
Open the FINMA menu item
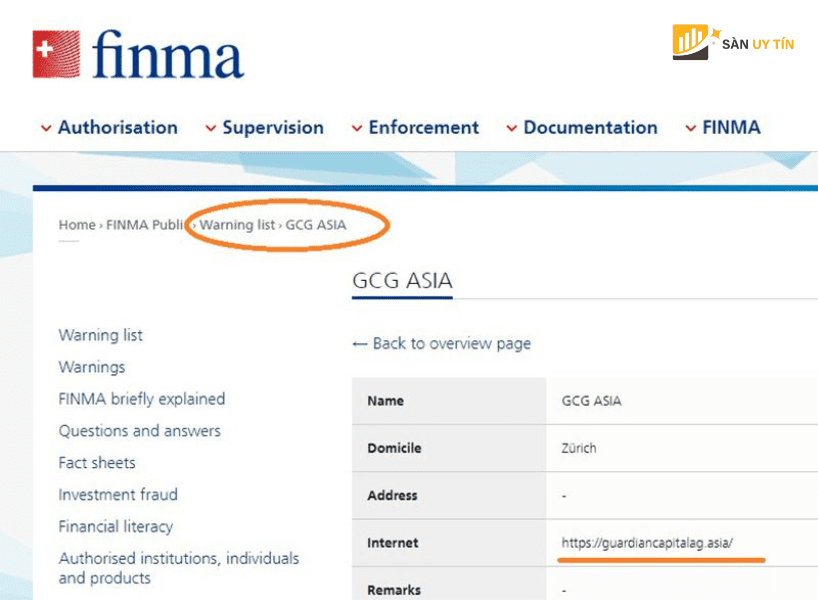click(731, 127)
